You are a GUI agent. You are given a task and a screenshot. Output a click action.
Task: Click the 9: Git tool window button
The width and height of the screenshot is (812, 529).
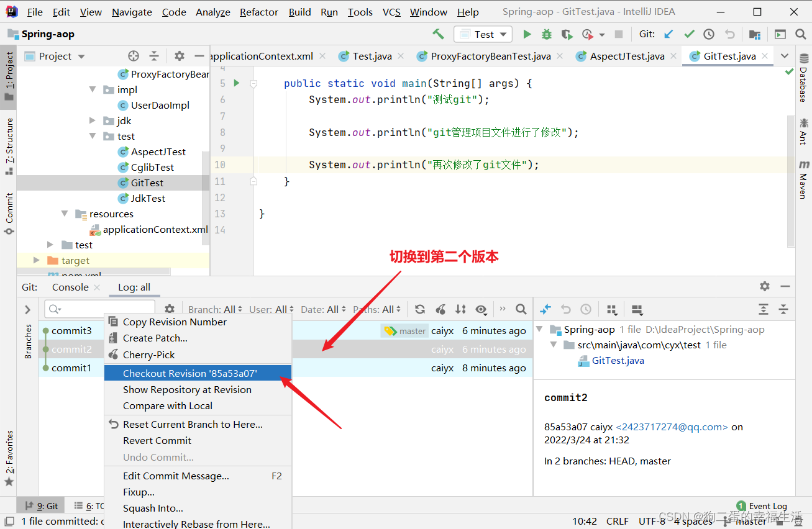pos(42,506)
